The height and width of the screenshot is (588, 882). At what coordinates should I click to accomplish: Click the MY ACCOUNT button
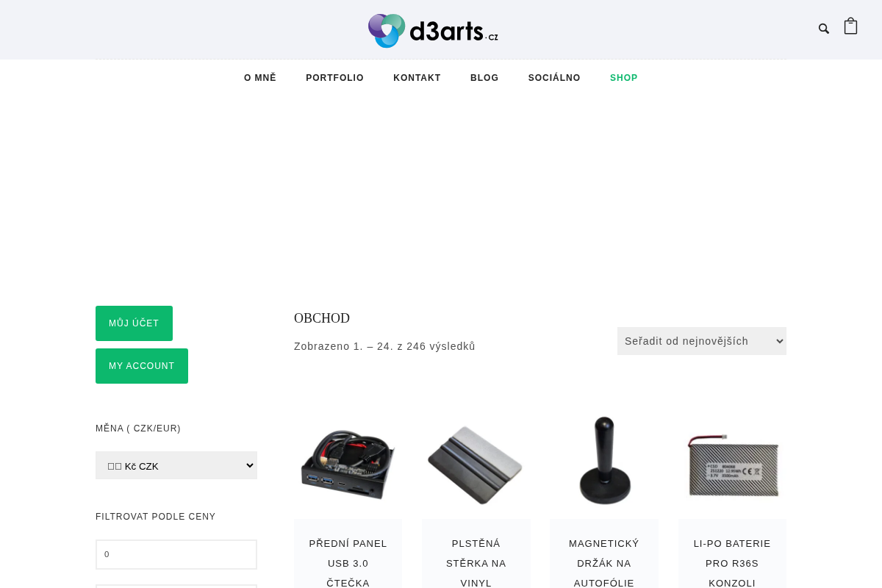tap(142, 366)
